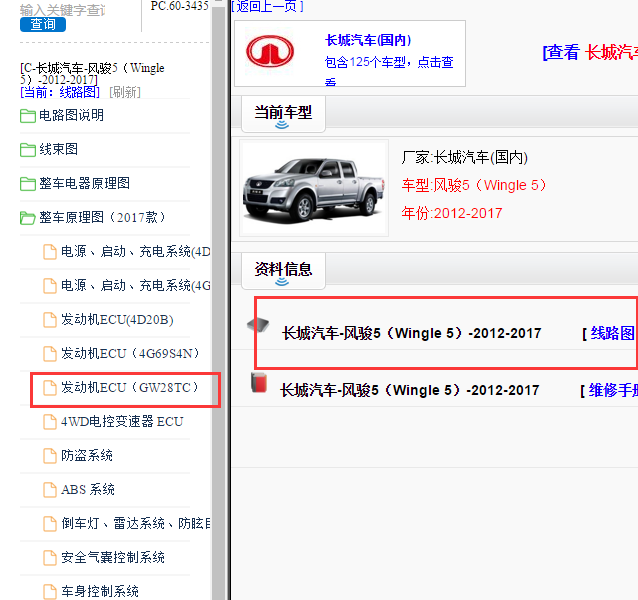Click 包含125个车型，点击查看 link
638x600 pixels.
(x=389, y=69)
